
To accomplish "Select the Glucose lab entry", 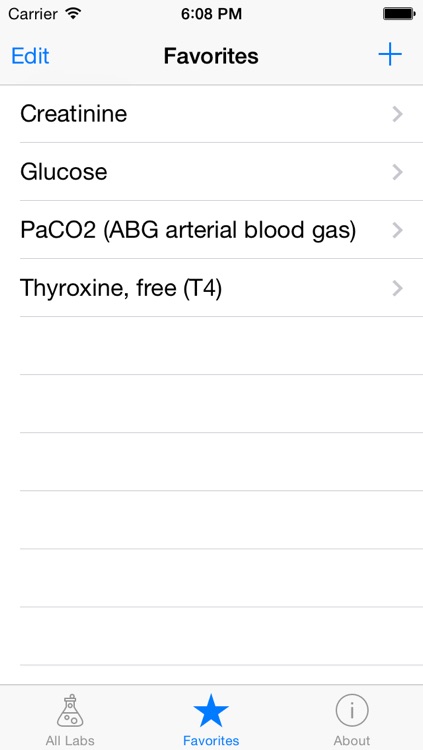I will tap(212, 172).
